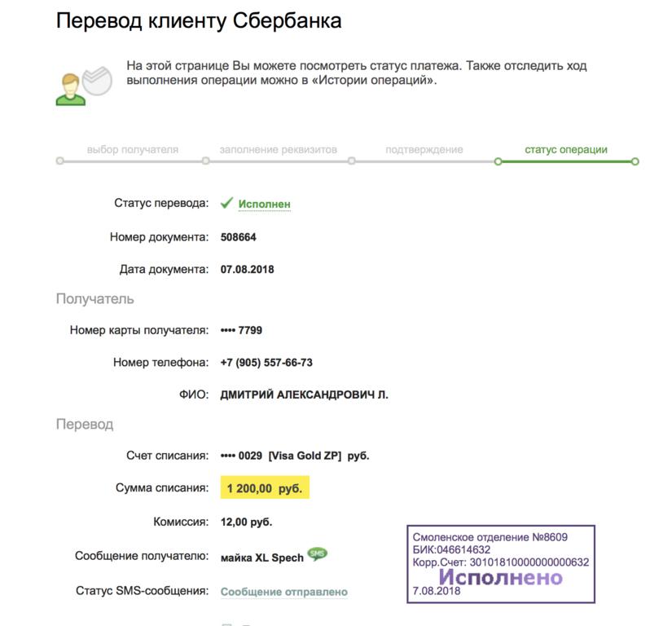Screen dimensions: 672x626
Task: Click the green circle starting статус операции
Action: pyautogui.click(x=498, y=161)
